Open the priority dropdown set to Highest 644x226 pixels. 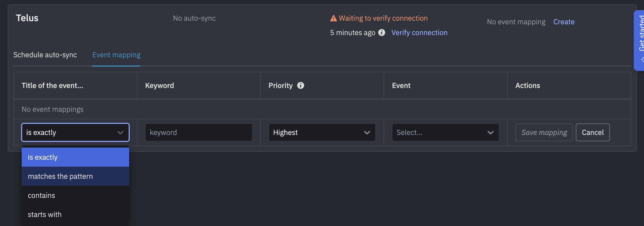(321, 132)
